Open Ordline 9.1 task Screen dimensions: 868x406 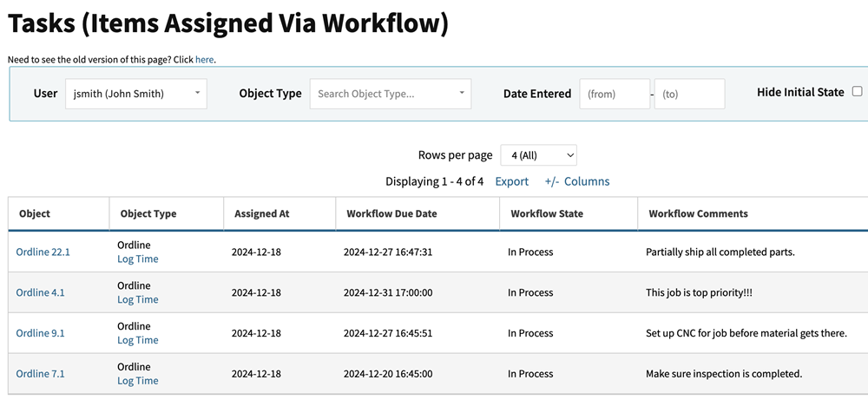click(40, 333)
